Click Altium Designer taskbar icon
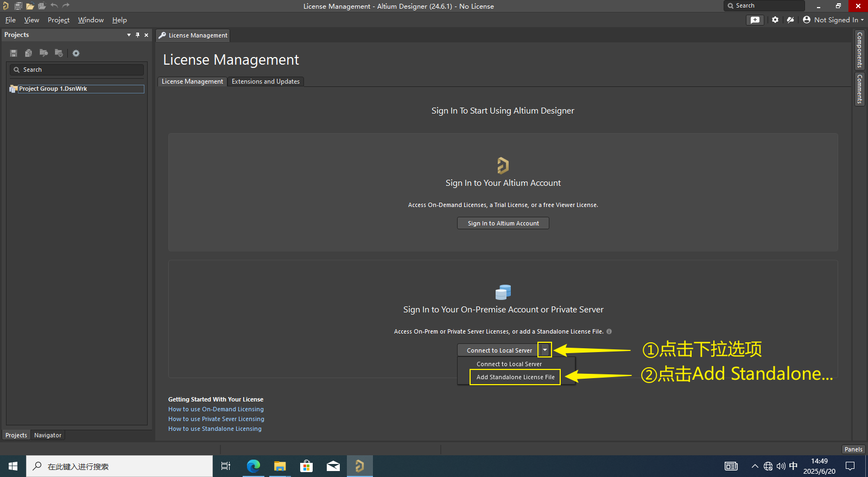The image size is (868, 477). [x=359, y=466]
